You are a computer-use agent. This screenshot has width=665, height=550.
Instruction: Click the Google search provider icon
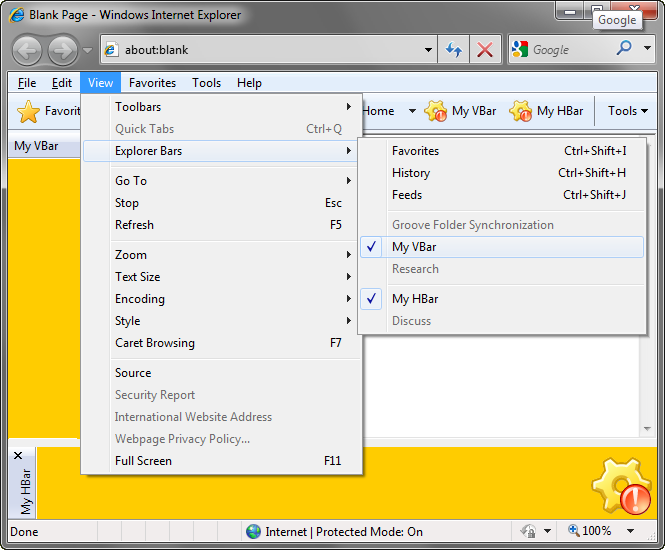[x=520, y=50]
